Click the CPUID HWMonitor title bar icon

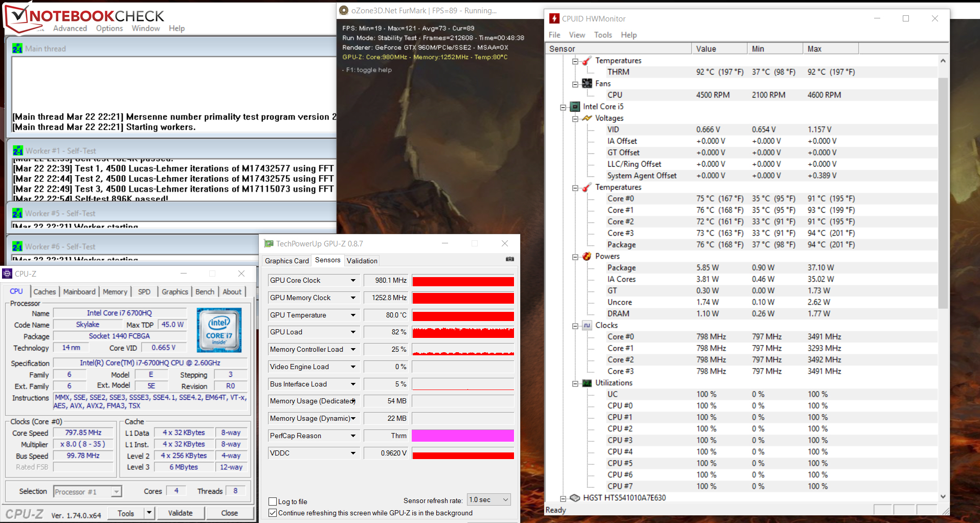tap(554, 18)
